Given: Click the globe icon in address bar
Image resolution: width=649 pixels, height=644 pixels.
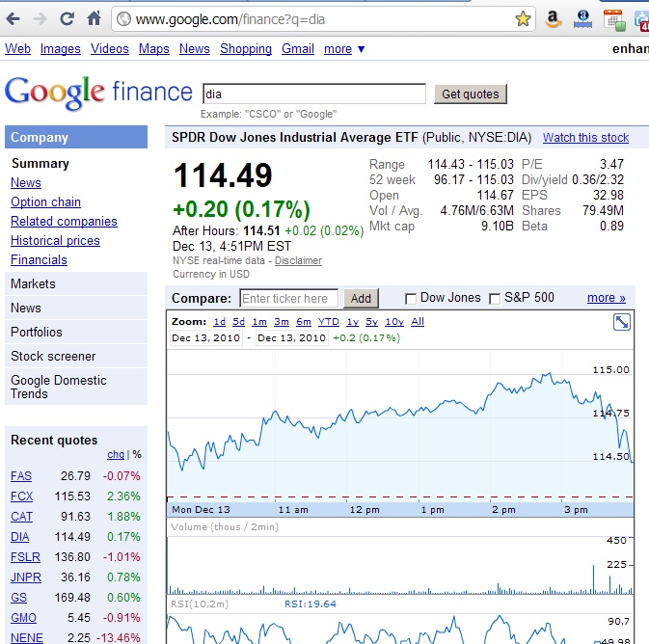Looking at the screenshot, I should 123,19.
